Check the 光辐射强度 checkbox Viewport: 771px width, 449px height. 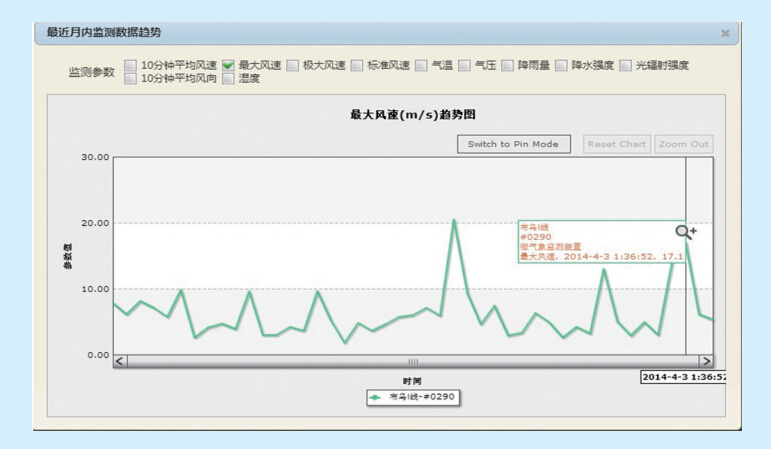click(x=626, y=66)
